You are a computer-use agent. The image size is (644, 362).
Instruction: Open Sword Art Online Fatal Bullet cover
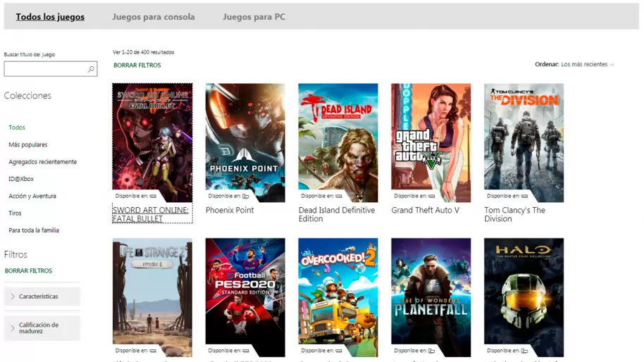point(152,143)
